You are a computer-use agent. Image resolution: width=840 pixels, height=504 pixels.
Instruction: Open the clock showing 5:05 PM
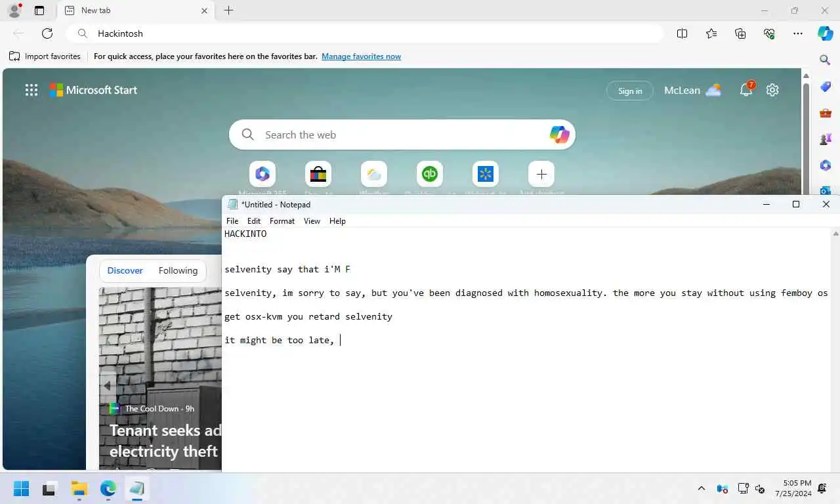(x=793, y=488)
